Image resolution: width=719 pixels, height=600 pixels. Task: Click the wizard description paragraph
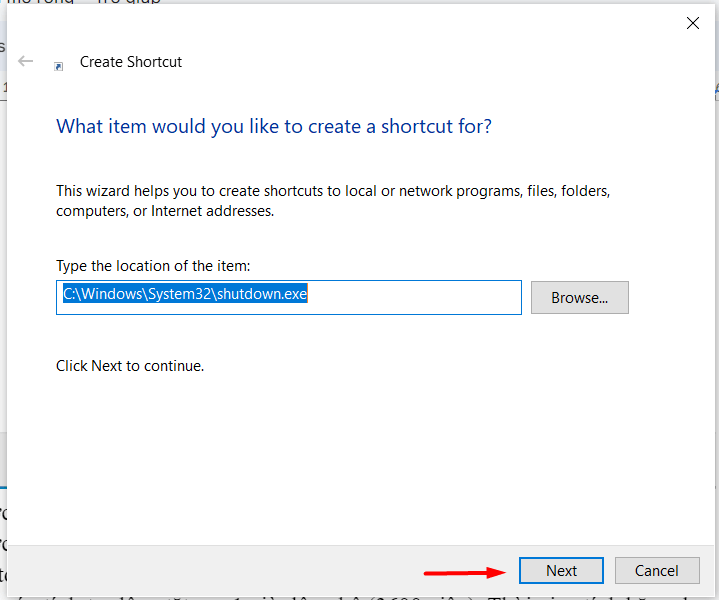pyautogui.click(x=333, y=201)
